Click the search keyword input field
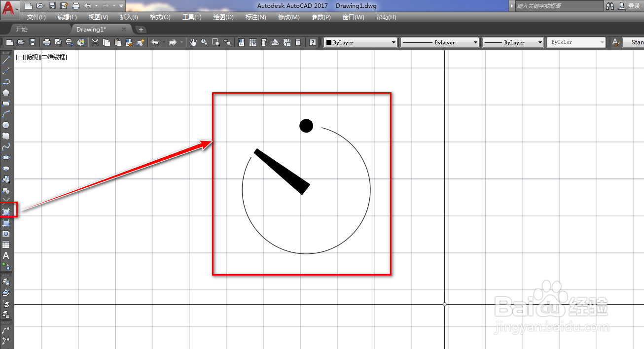 tap(559, 6)
